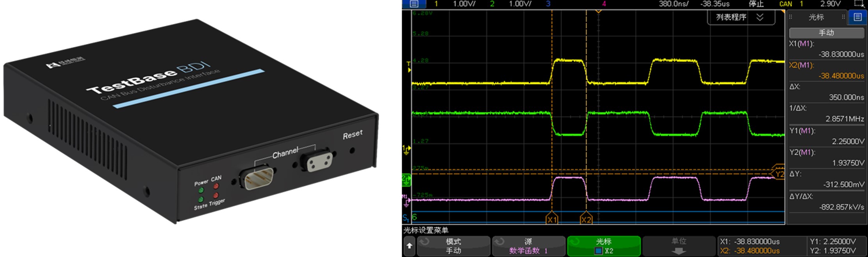This screenshot has height=257, width=868.
Task: Click math M1 ground level indicator
Action: (x=406, y=201)
